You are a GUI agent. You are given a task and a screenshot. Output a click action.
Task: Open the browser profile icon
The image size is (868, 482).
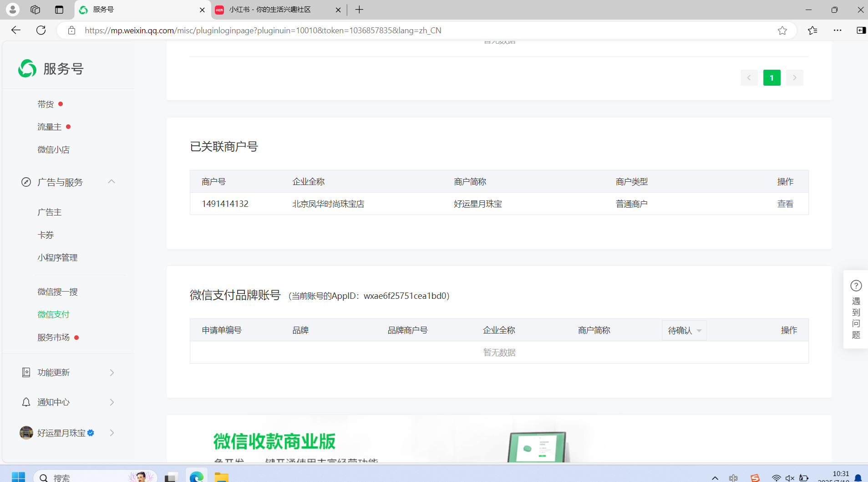click(x=13, y=9)
